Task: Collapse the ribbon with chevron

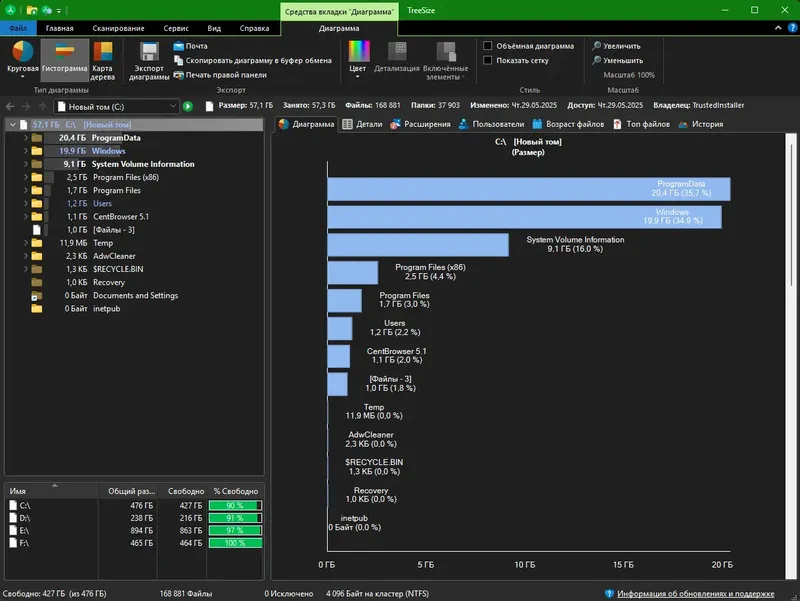Action: point(778,28)
